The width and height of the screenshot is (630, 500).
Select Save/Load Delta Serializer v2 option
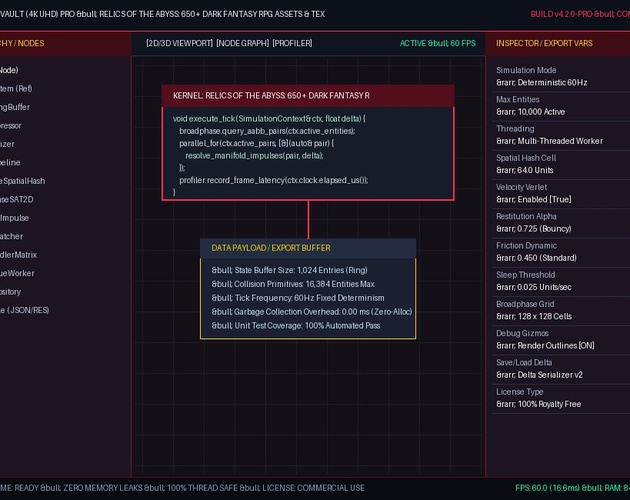539,375
